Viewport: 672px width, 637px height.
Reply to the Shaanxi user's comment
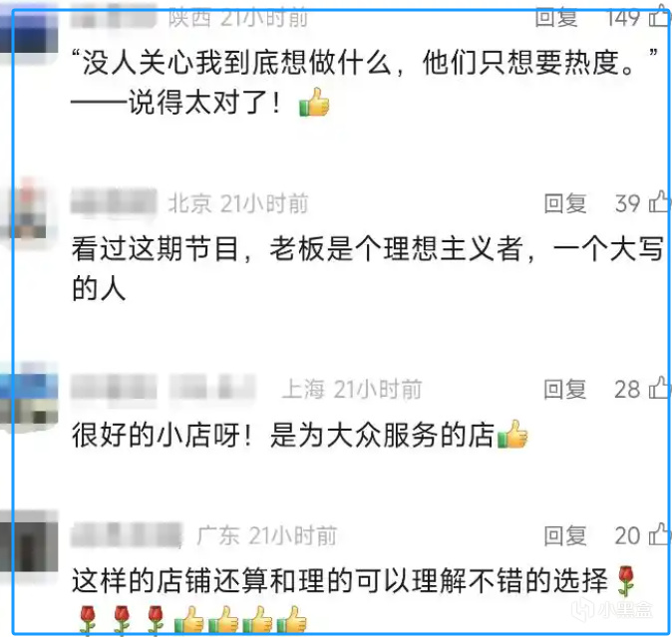(556, 17)
